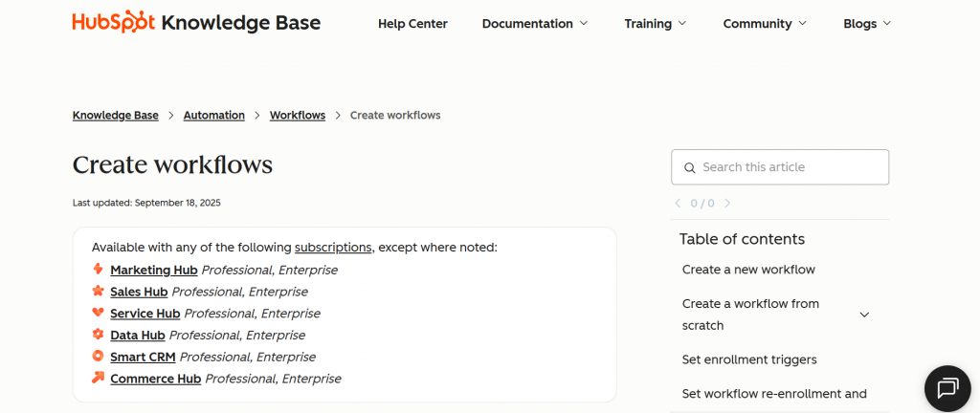Expand Create a workflow from scratch chevron
Screen dimensions: 980x413
864,315
